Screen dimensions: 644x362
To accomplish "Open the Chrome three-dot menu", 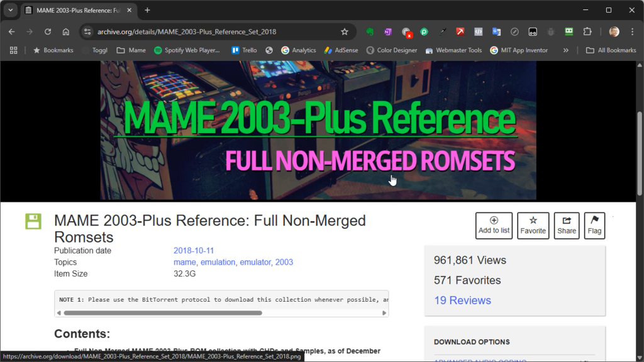I will (633, 31).
